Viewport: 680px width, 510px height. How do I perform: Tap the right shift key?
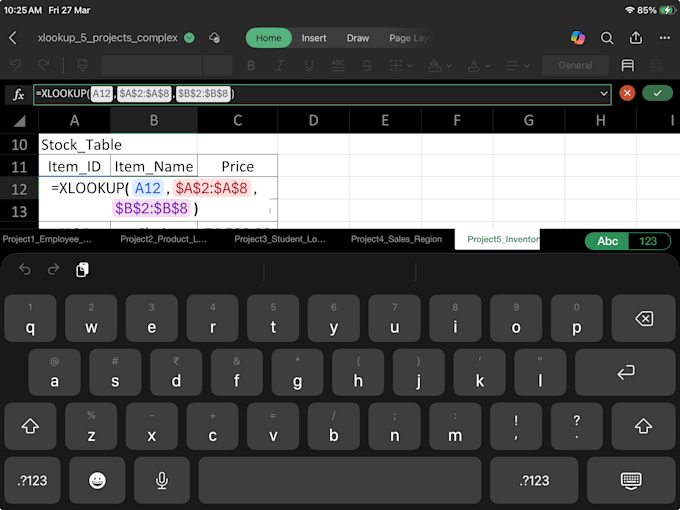(x=644, y=426)
